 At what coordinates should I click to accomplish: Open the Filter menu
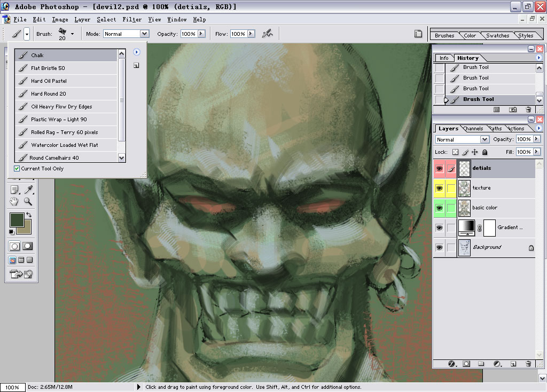click(132, 20)
